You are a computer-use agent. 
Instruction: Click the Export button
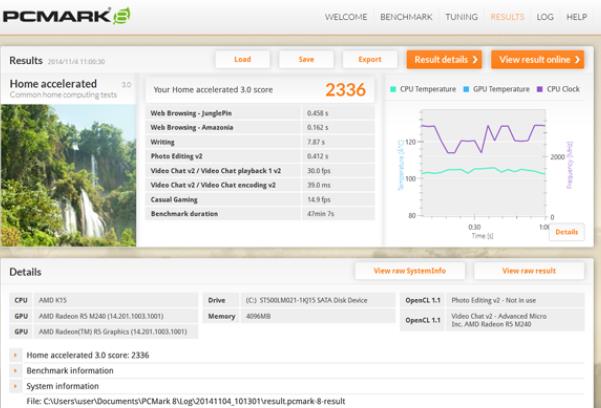pos(370,60)
